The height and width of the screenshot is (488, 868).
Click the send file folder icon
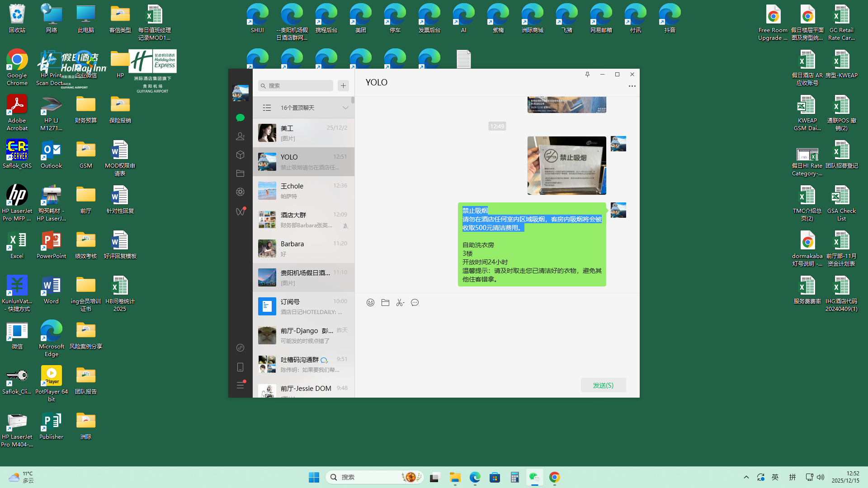[385, 303]
